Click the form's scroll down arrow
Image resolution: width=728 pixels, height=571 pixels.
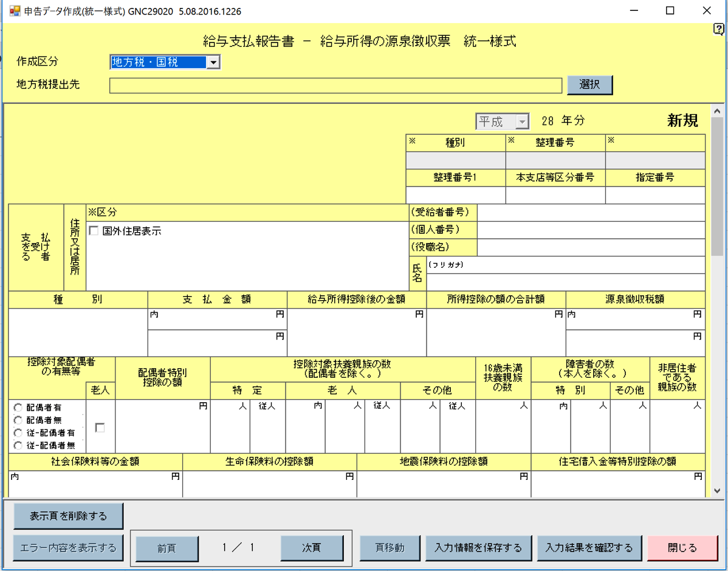tap(717, 490)
